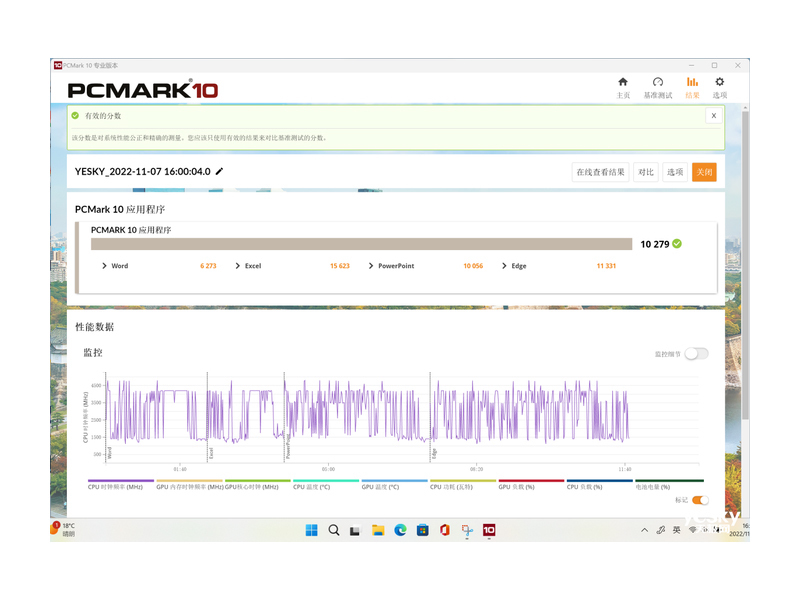
Task: Open Microsoft Store from taskbar
Action: click(422, 531)
